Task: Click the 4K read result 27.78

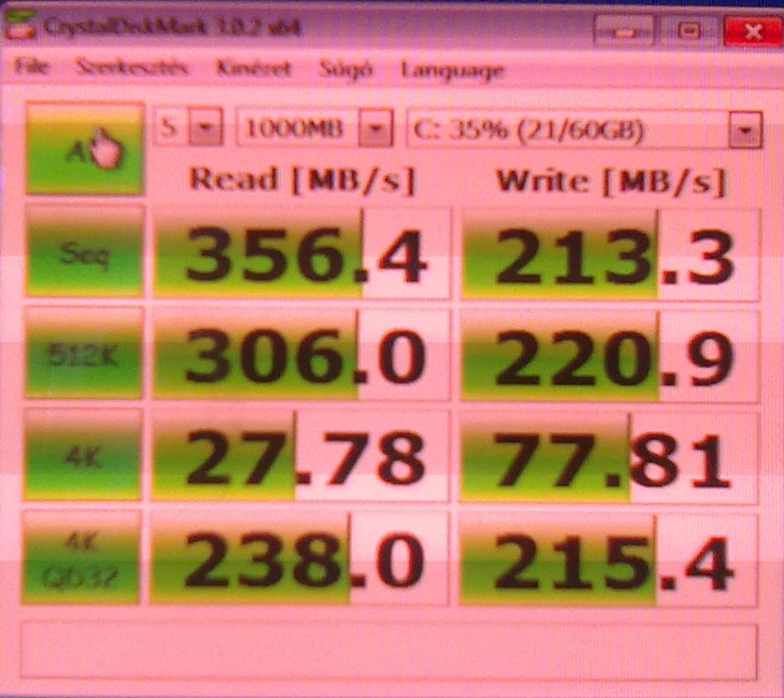Action: point(299,457)
